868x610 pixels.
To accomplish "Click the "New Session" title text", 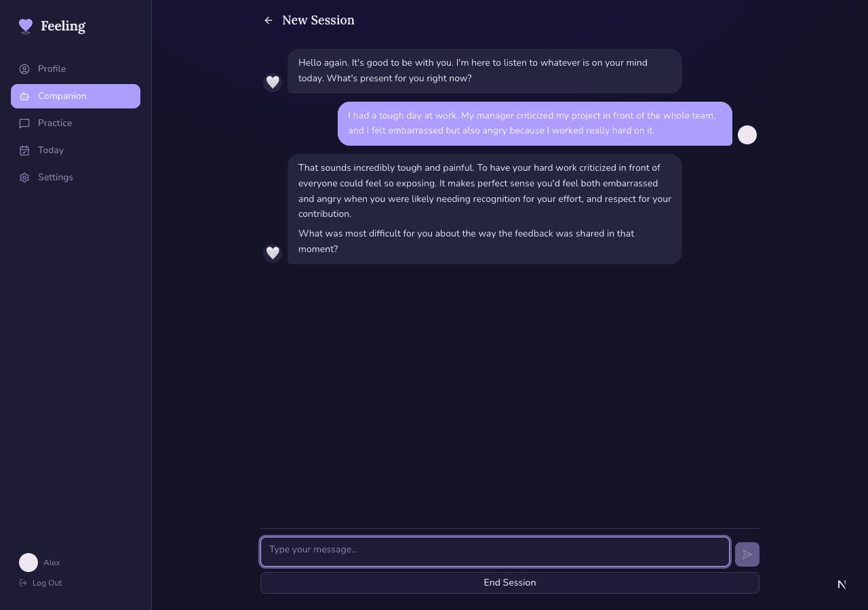I will tap(318, 20).
